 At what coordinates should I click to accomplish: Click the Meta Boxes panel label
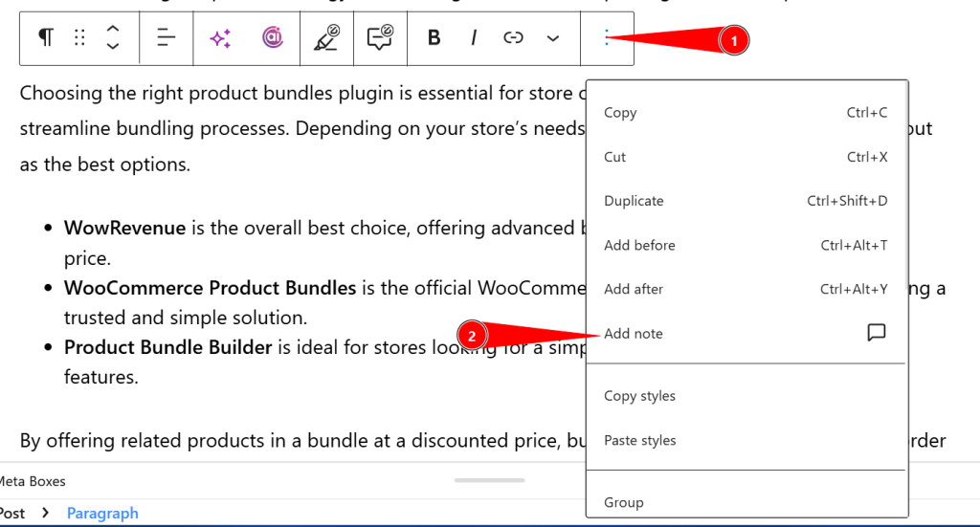tap(33, 481)
